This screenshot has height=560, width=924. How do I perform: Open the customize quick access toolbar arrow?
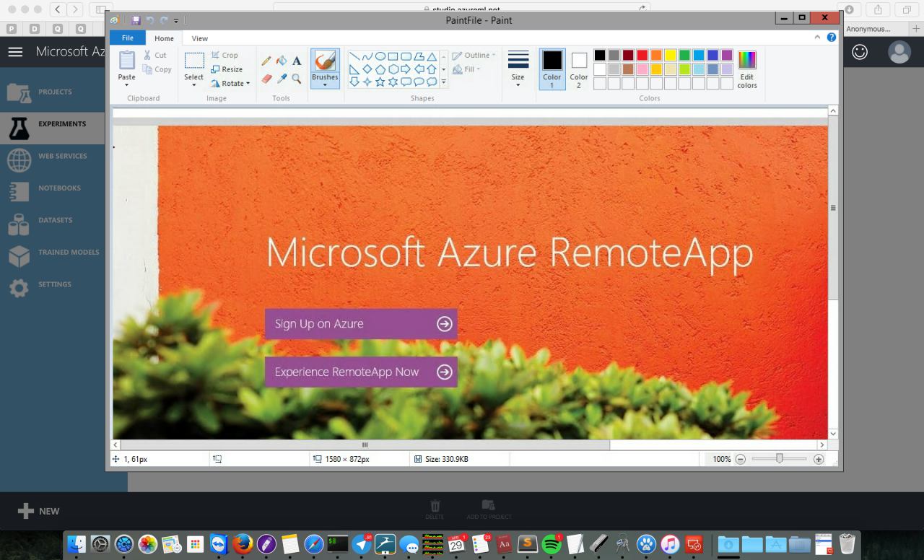(176, 21)
